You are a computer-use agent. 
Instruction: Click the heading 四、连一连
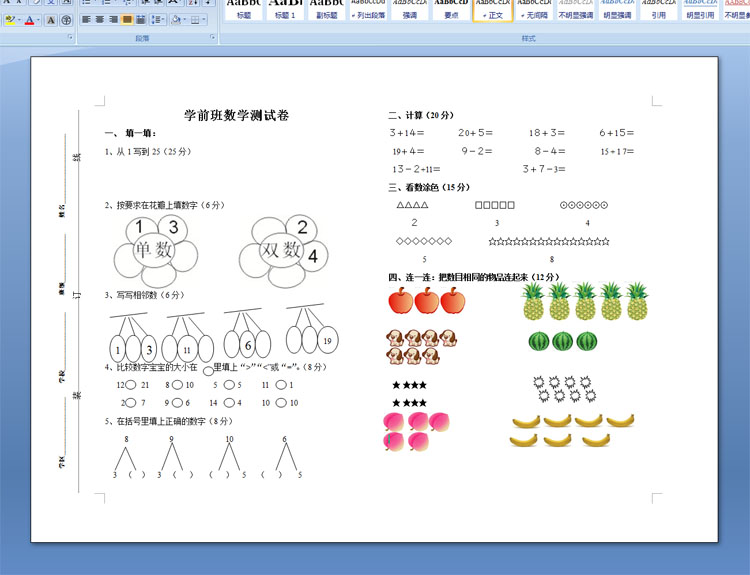474,277
